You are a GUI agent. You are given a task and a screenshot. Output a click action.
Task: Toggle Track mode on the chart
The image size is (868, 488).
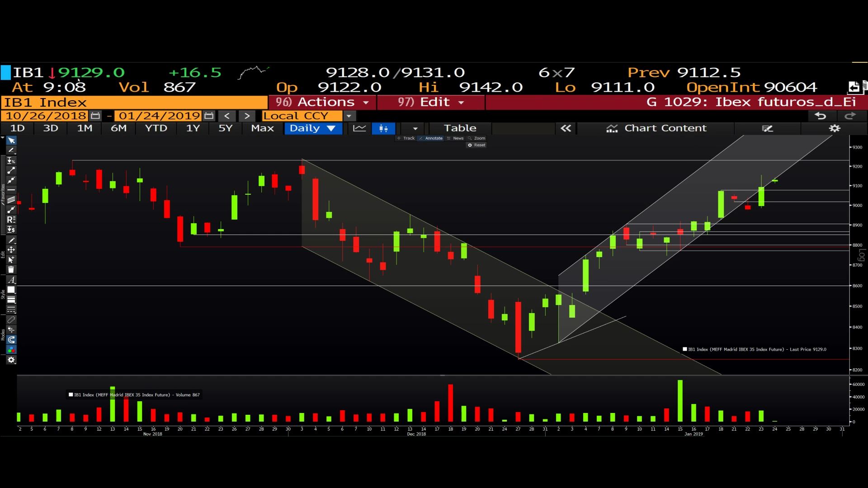406,138
